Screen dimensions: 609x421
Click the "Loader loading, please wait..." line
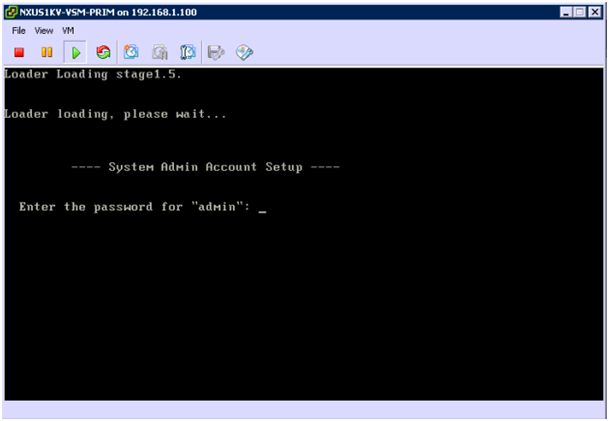coord(115,114)
